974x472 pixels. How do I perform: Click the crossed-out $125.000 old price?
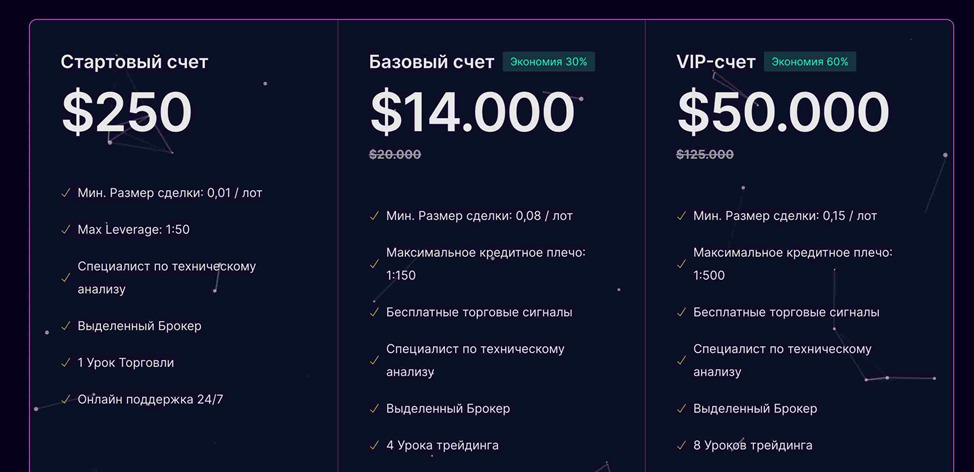(705, 154)
